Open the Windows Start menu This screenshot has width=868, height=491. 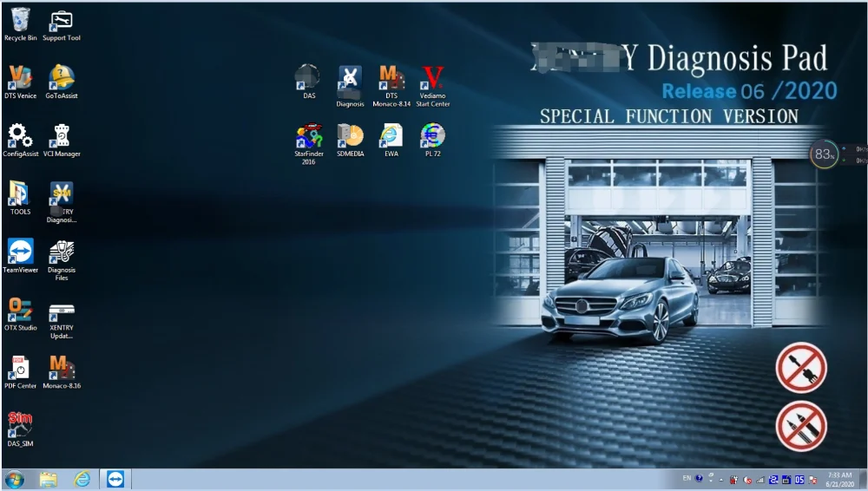tap(15, 480)
